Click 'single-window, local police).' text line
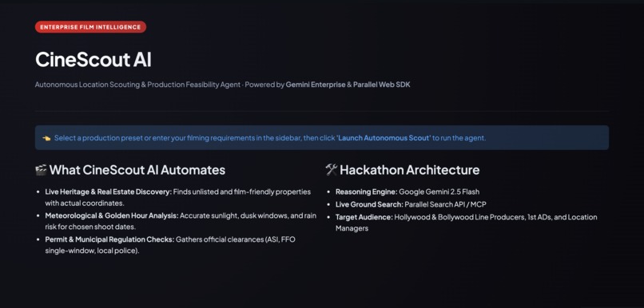The image size is (644, 308). (x=92, y=251)
